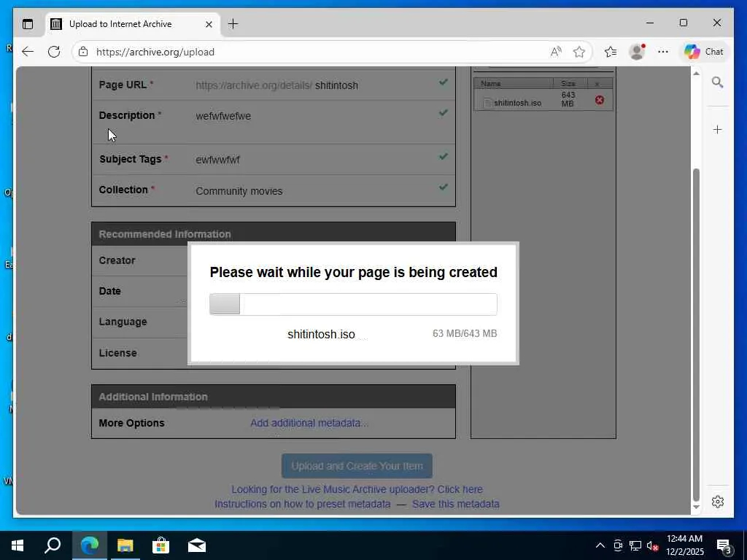Open the Edge sidebar search icon
Screen dimensions: 747x560
click(718, 82)
